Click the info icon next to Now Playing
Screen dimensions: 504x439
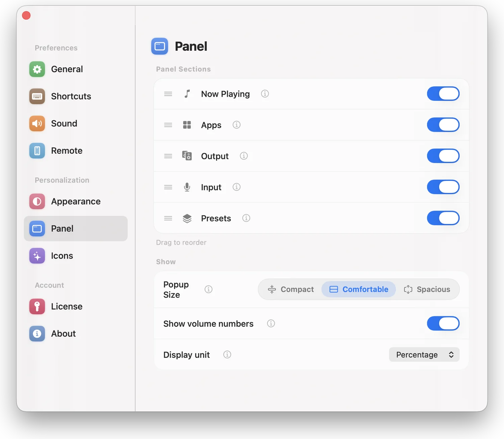[265, 94]
